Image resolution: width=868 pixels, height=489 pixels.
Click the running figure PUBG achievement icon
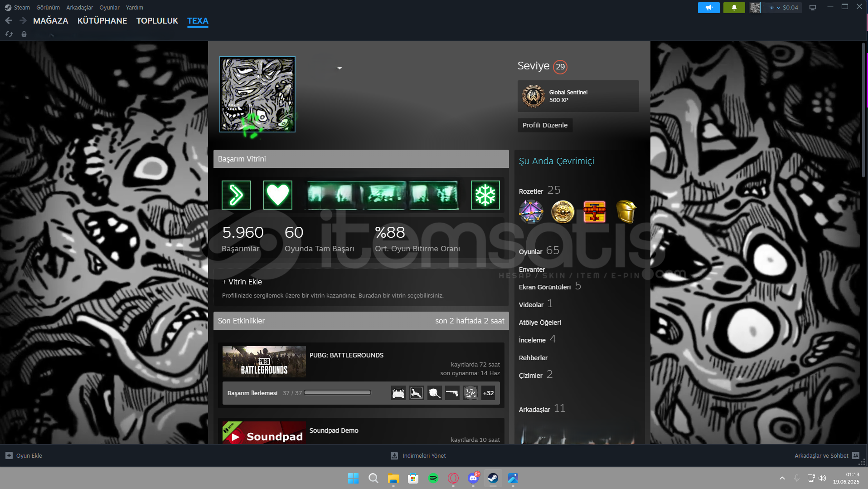416,393
